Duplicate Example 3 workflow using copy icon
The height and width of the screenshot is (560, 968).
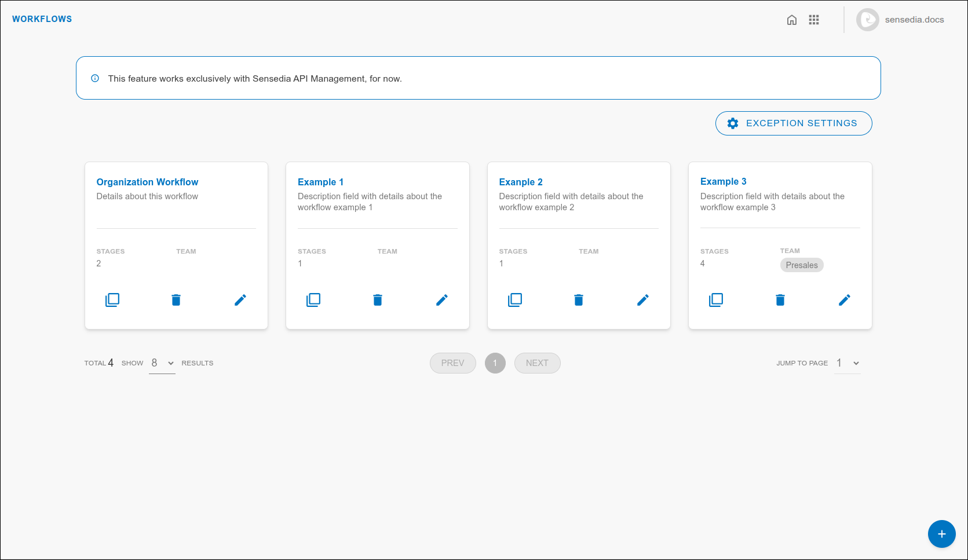[716, 299]
